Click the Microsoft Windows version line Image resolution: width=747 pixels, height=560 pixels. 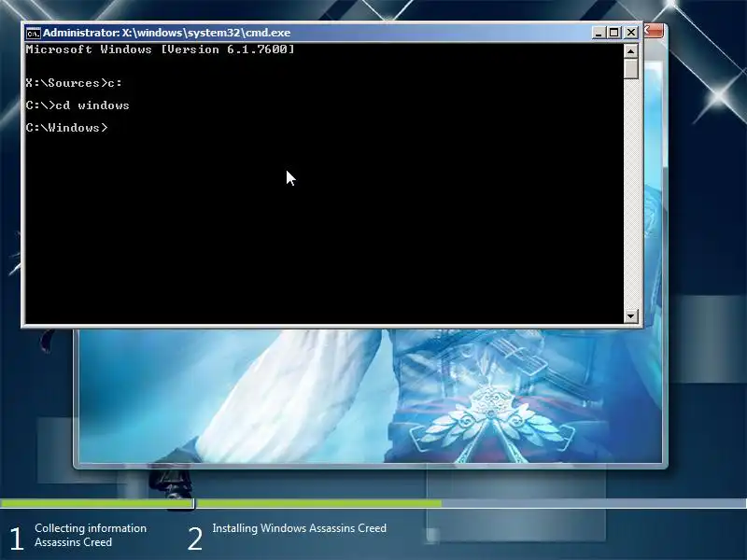coord(160,49)
